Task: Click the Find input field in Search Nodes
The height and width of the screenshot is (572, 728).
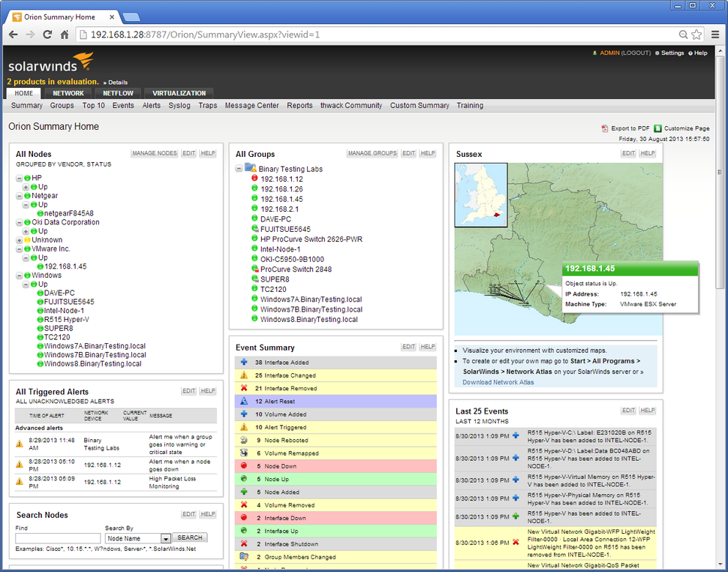Action: 57,538
